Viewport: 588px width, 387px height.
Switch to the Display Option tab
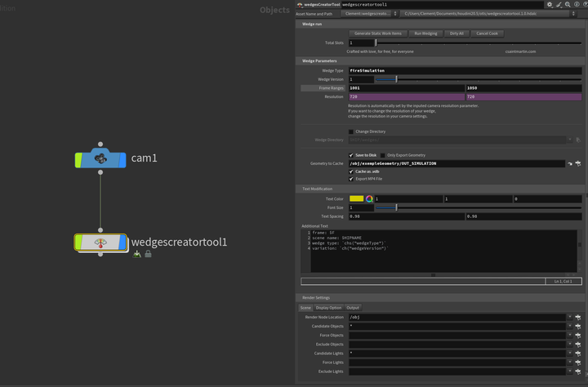[x=328, y=308]
